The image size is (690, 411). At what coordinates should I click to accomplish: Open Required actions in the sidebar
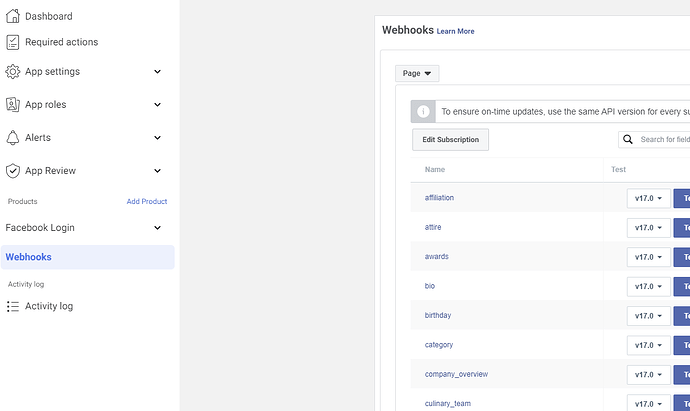pyautogui.click(x=62, y=42)
